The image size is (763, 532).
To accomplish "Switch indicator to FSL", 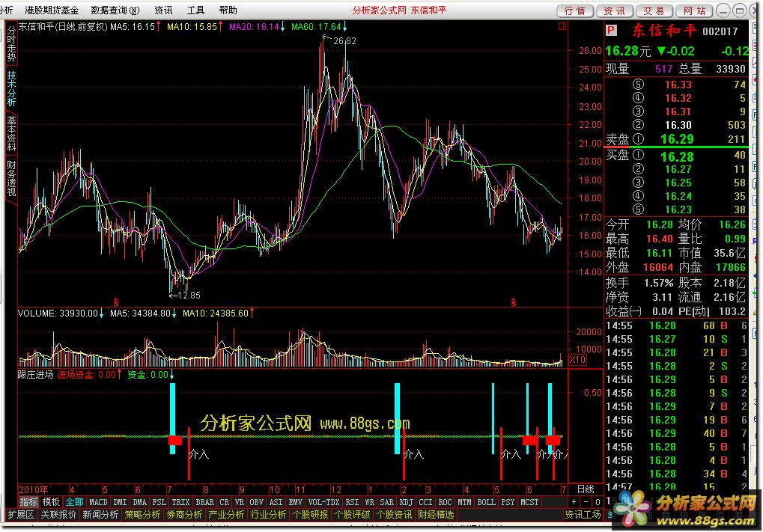I will pyautogui.click(x=159, y=502).
